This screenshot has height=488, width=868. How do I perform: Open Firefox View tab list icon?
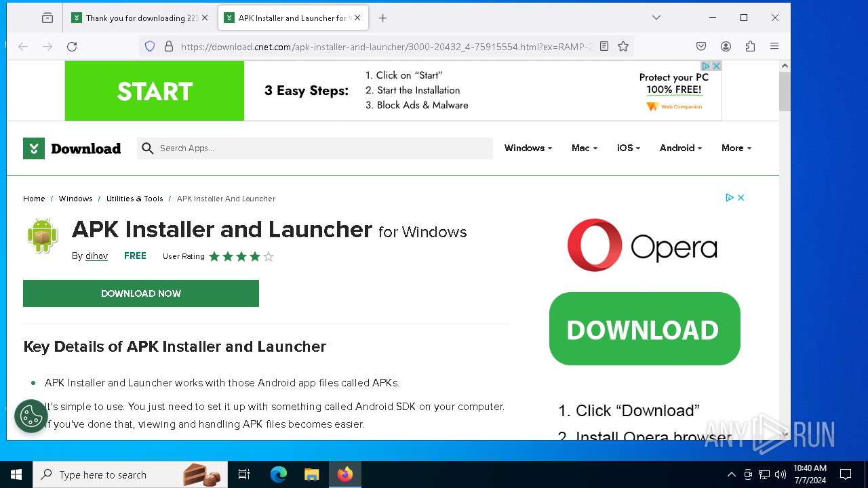coord(47,18)
